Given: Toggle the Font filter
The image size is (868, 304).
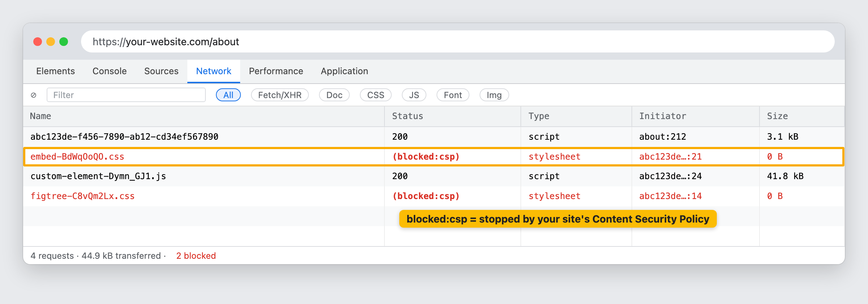Looking at the screenshot, I should tap(453, 95).
